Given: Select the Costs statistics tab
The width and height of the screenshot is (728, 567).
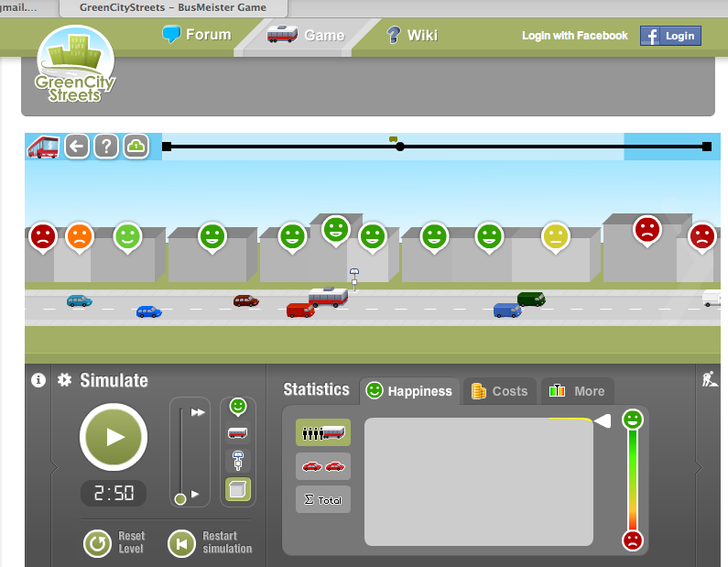Looking at the screenshot, I should pos(500,391).
